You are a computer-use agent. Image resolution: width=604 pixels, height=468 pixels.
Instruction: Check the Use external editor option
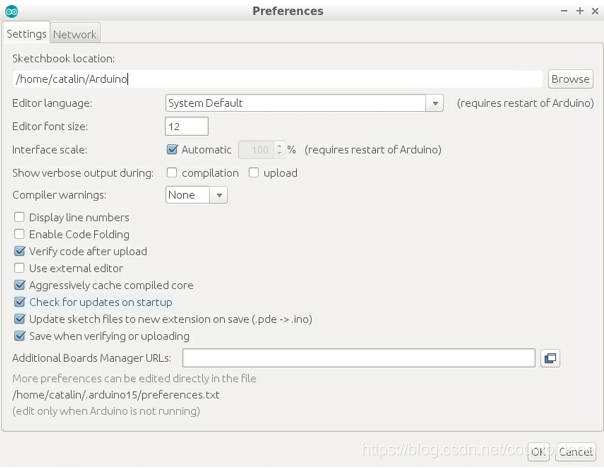pyautogui.click(x=19, y=268)
